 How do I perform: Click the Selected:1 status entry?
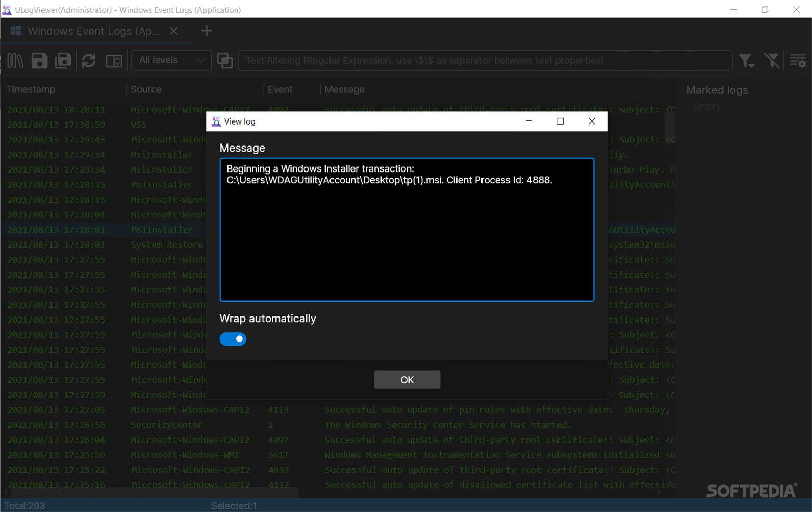pos(234,506)
